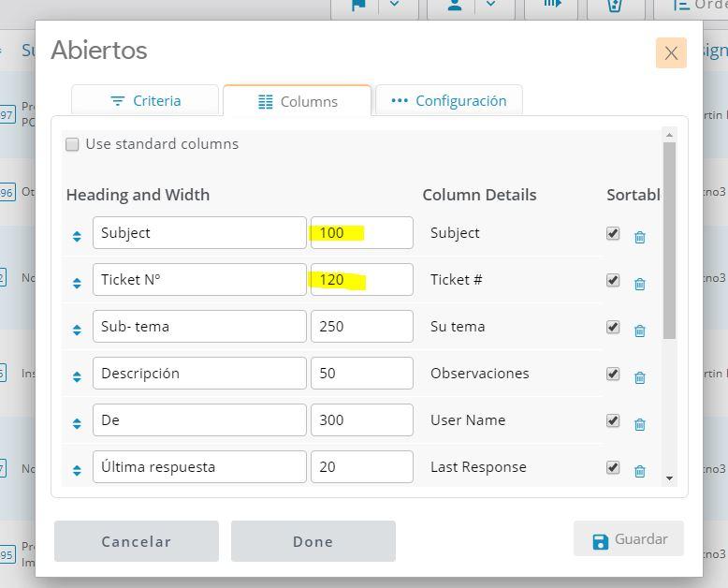Viewport: 728px width, 588px height.
Task: Toggle Sortable checkbox for De row
Action: click(x=613, y=420)
